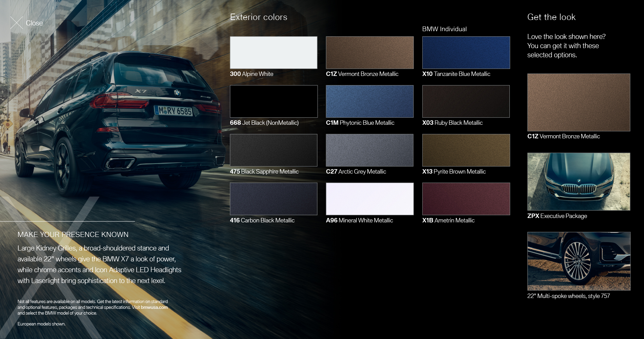Image resolution: width=644 pixels, height=339 pixels.
Task: Click the 'Exterior colors' heading
Action: click(x=259, y=17)
